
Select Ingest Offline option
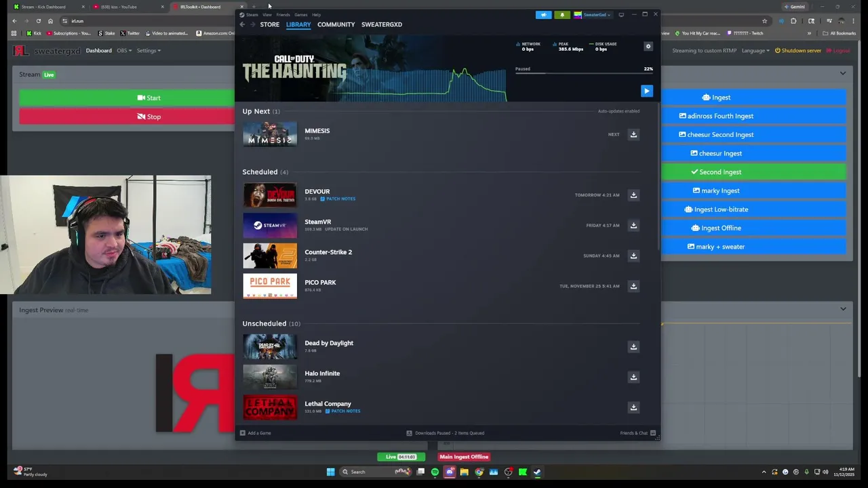coord(753,228)
